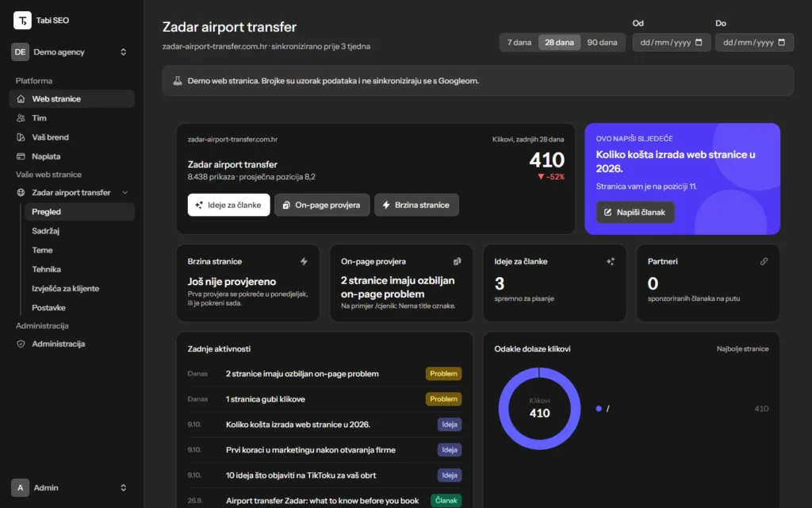Click Ideje za članke count 3
812x508 pixels.
coord(500,283)
